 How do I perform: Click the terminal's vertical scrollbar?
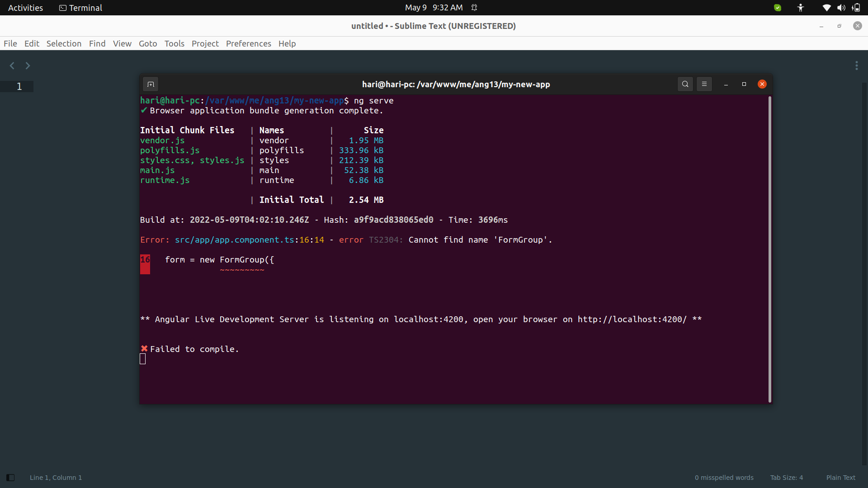pos(769,249)
